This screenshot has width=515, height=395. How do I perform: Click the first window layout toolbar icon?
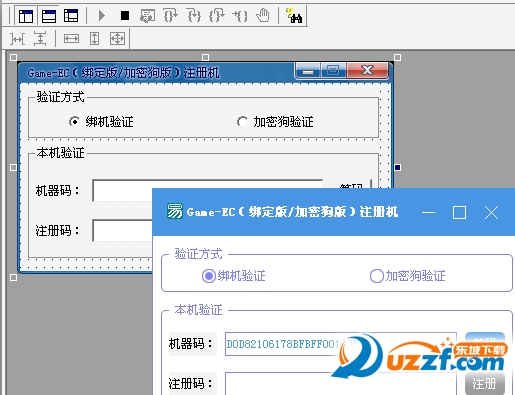(x=26, y=16)
